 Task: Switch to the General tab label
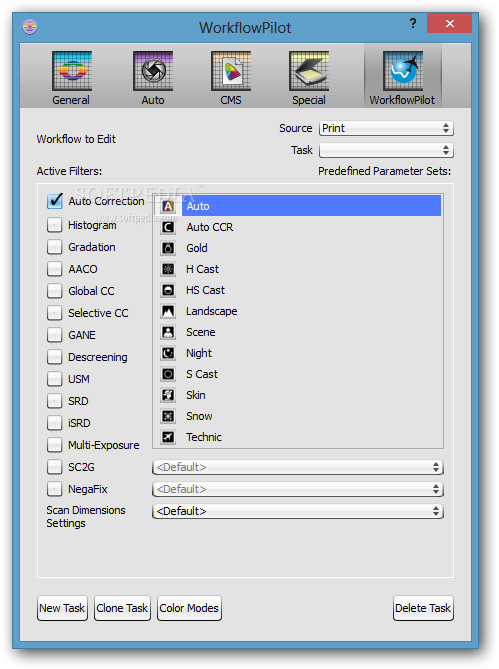click(x=71, y=100)
